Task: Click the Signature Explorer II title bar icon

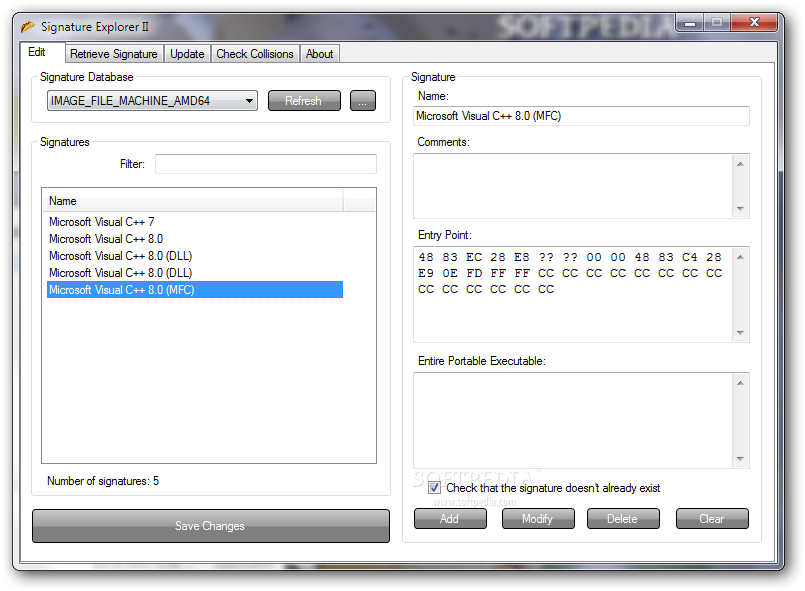Action: (28, 26)
